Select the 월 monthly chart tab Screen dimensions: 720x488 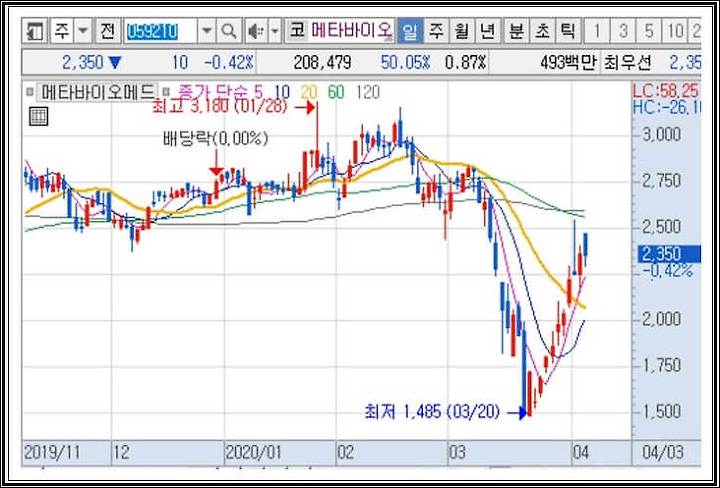(x=461, y=32)
